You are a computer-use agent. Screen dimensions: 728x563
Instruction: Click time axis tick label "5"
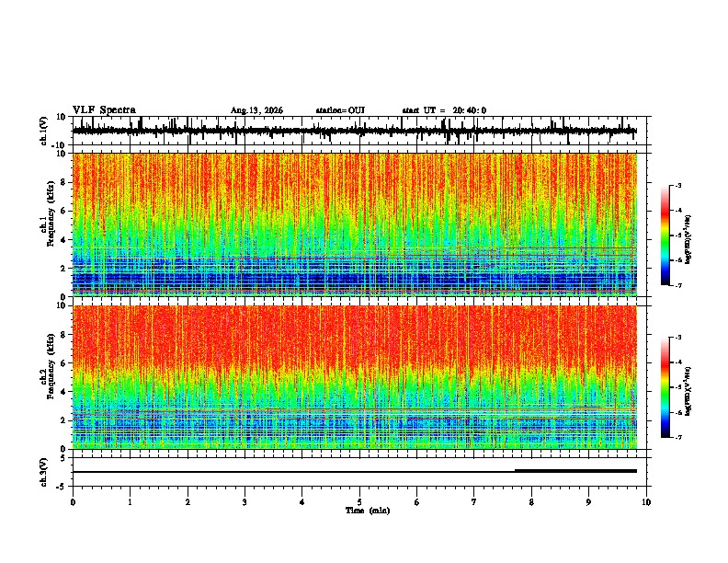click(359, 502)
